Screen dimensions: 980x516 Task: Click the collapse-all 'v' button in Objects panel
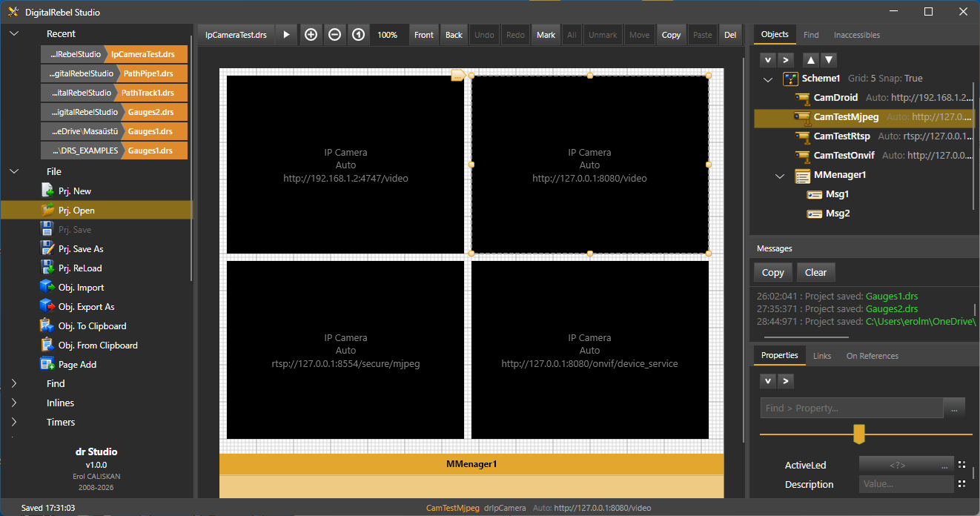coord(768,59)
